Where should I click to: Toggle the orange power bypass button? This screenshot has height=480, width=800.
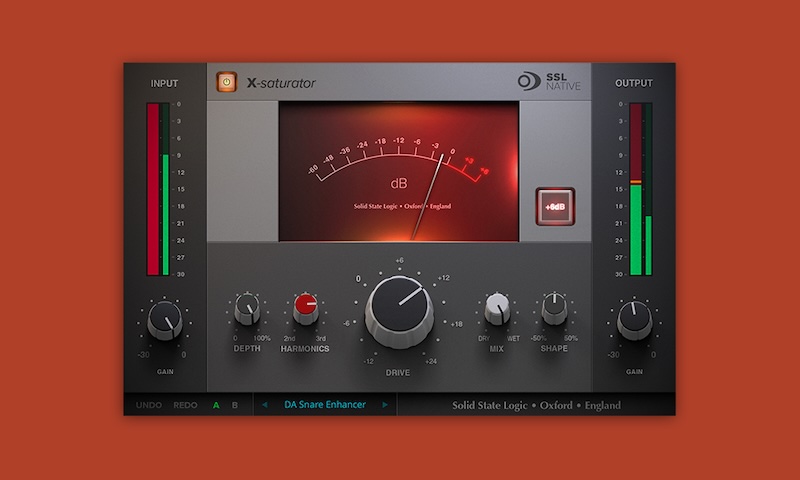226,82
